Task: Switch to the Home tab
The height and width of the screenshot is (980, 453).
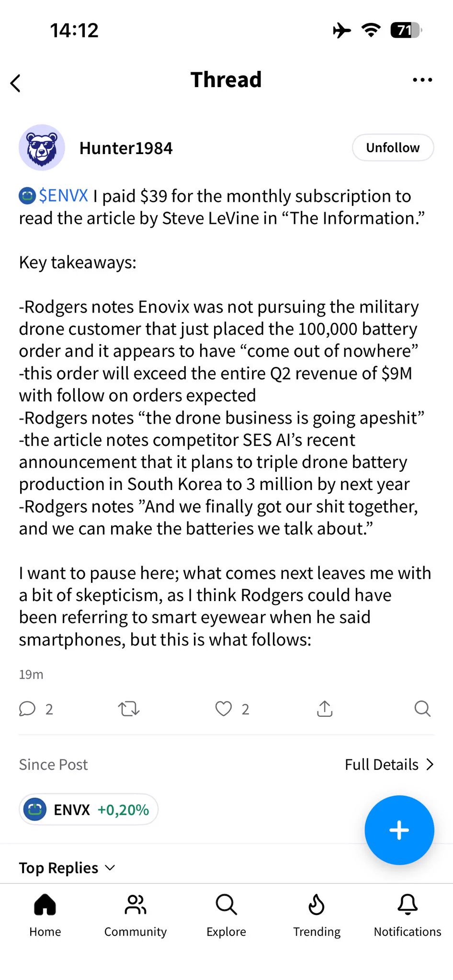Action: click(x=45, y=915)
